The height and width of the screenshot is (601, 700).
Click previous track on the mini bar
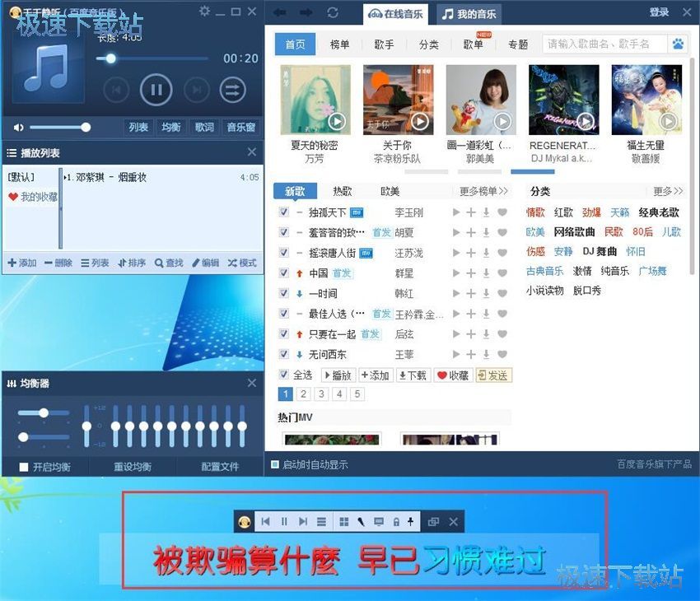tap(266, 522)
